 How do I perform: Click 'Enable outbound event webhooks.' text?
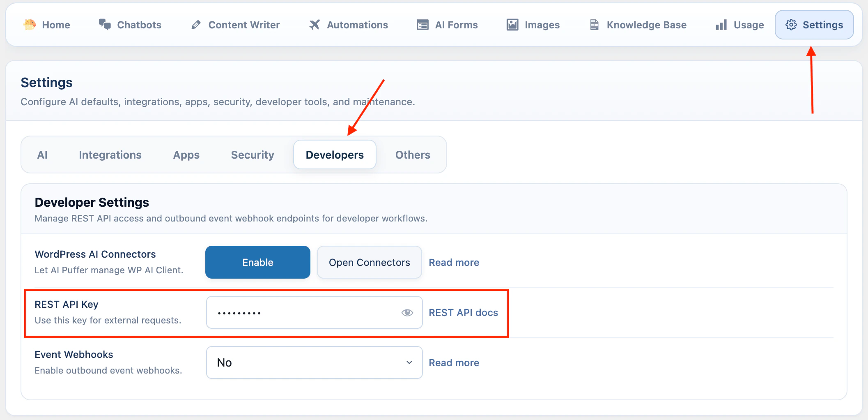pyautogui.click(x=108, y=371)
